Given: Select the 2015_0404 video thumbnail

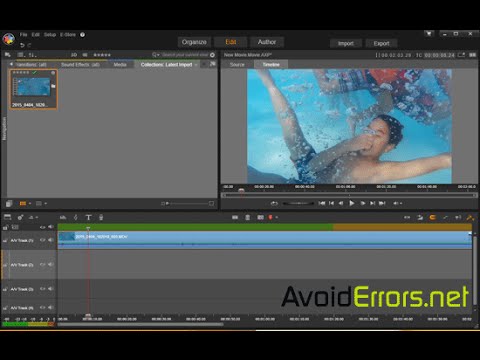Looking at the screenshot, I should coord(33,89).
